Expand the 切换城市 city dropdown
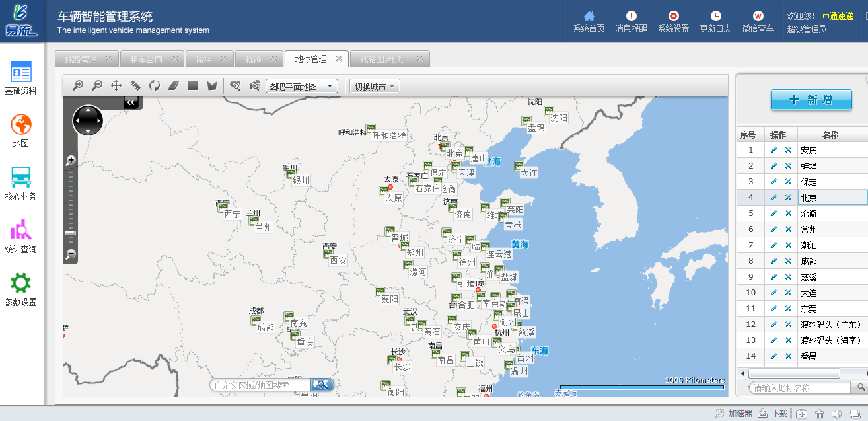 375,86
